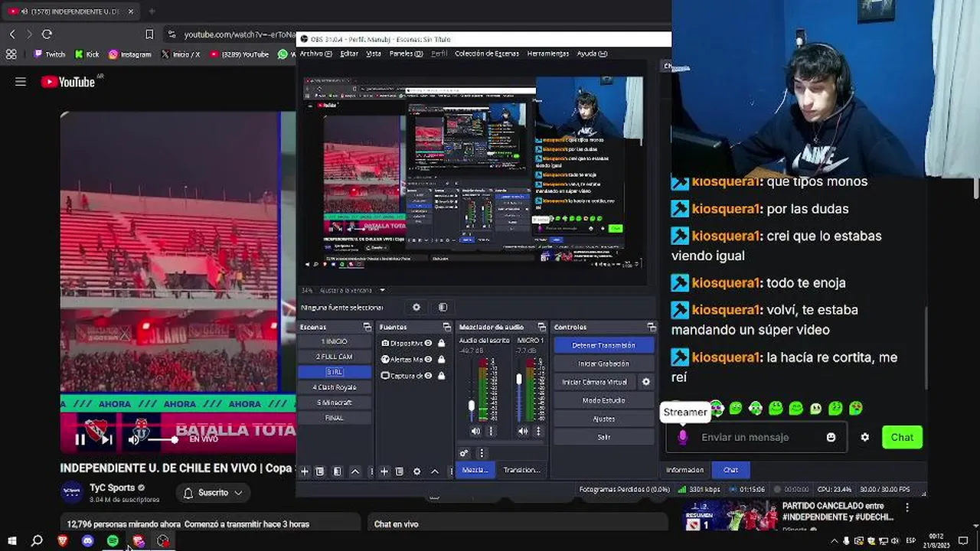This screenshot has height=551, width=980.
Task: Undock the Escenas panel
Action: click(x=367, y=327)
